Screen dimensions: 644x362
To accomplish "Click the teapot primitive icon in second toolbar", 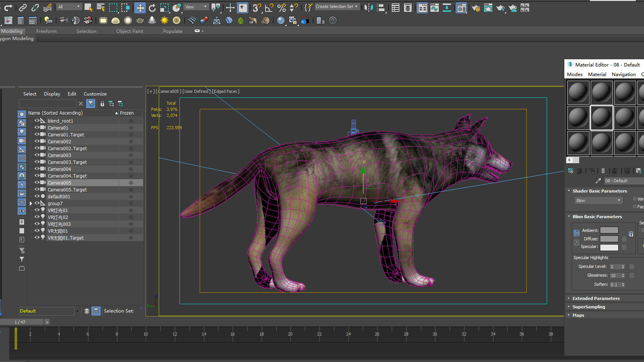I will point(140,21).
